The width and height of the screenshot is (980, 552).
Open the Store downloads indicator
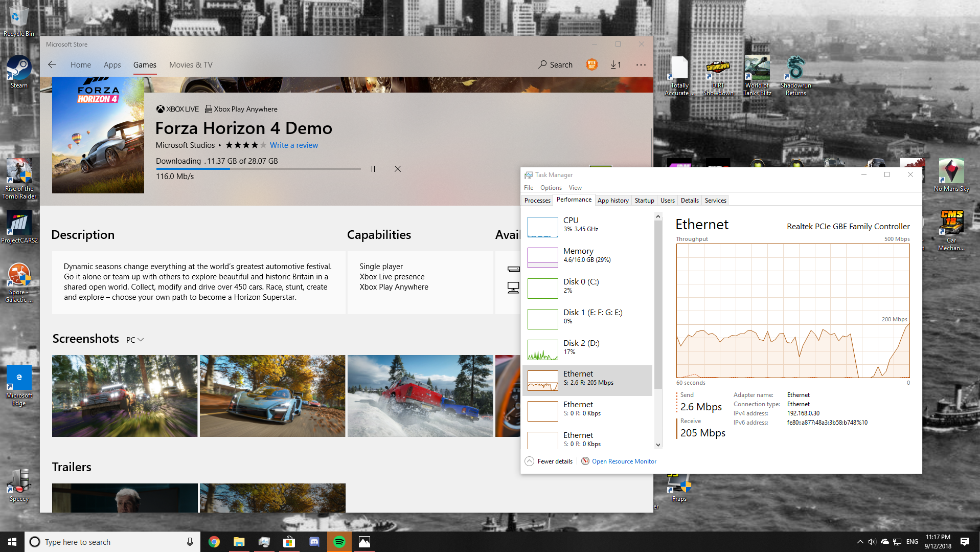tap(616, 64)
